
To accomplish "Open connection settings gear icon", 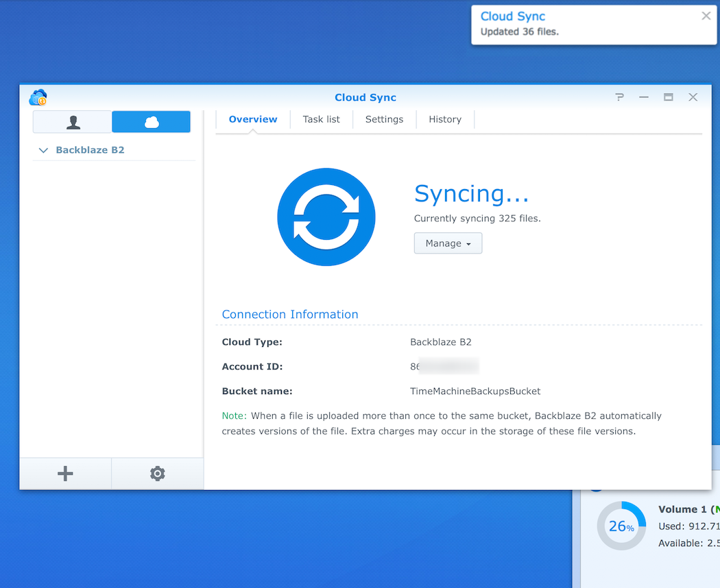I will tap(158, 474).
